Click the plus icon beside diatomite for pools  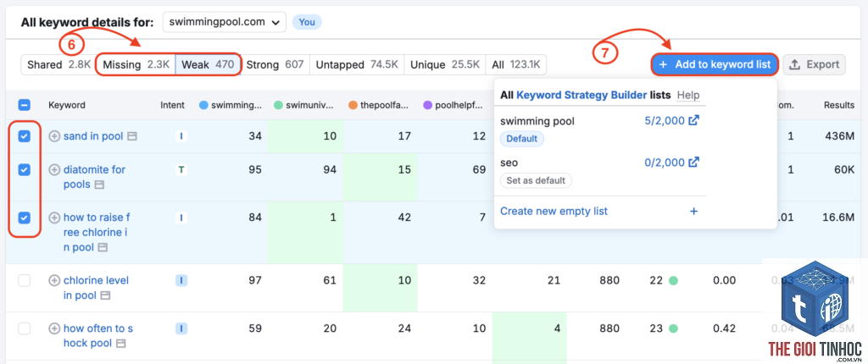point(54,170)
